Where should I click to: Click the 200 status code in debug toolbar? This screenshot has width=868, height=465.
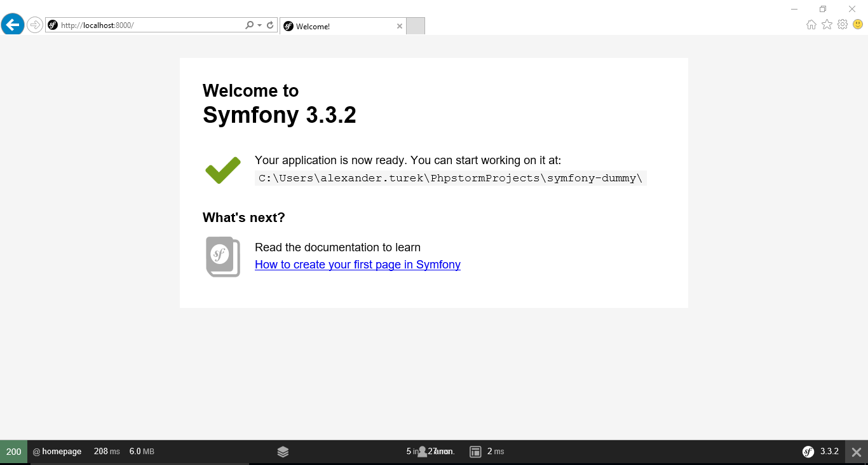13,452
